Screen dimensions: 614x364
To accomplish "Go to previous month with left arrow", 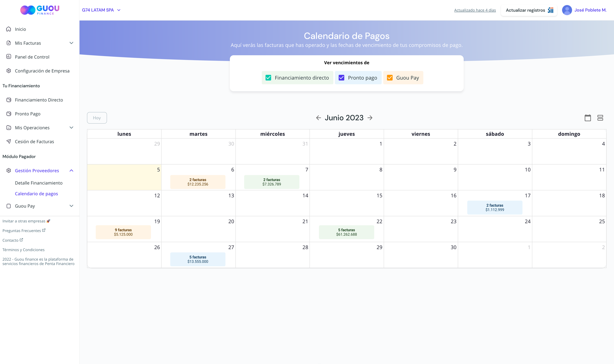I will (x=318, y=118).
